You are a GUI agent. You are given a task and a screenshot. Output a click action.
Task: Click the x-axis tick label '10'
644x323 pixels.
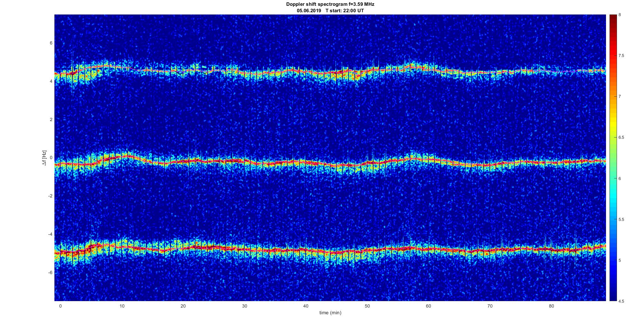pyautogui.click(x=122, y=306)
